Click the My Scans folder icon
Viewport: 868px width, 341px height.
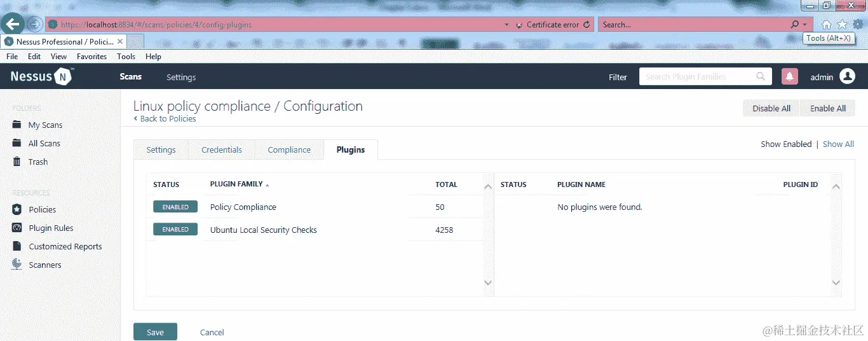(17, 125)
